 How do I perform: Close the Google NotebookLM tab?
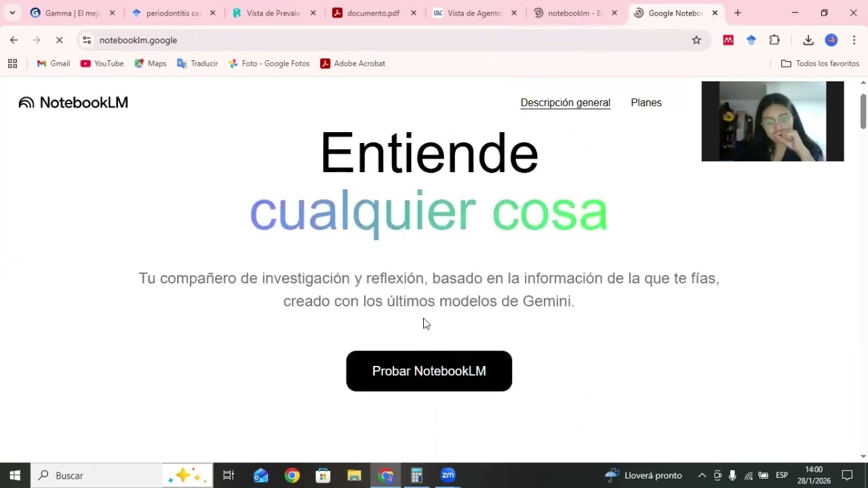tap(715, 13)
